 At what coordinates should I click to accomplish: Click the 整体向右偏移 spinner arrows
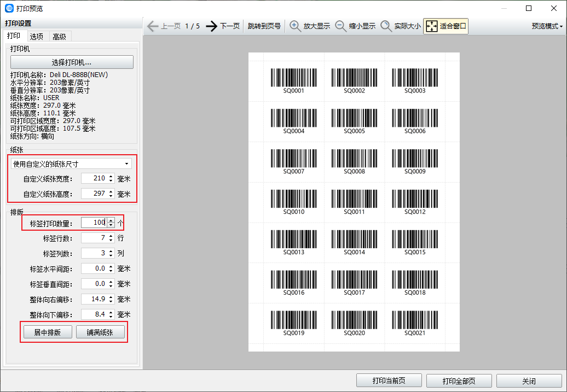pyautogui.click(x=111, y=299)
